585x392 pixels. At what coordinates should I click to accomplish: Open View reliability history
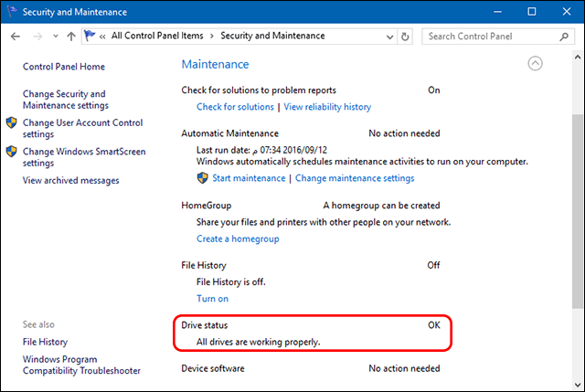click(327, 107)
